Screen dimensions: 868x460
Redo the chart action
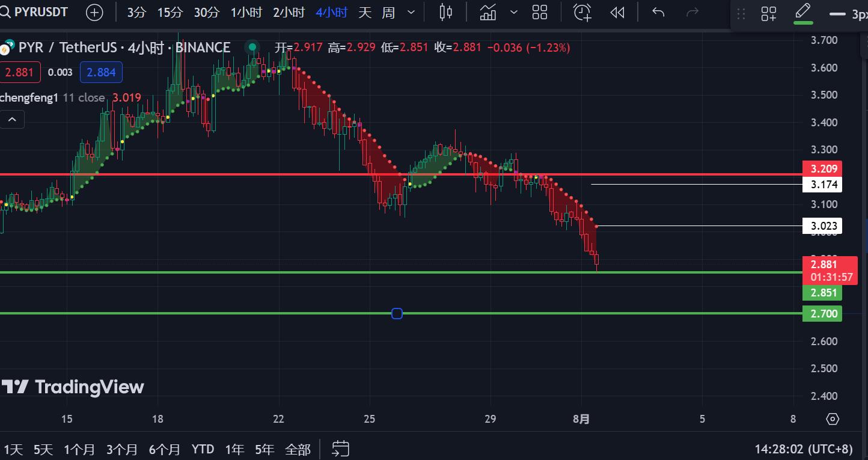pyautogui.click(x=692, y=12)
